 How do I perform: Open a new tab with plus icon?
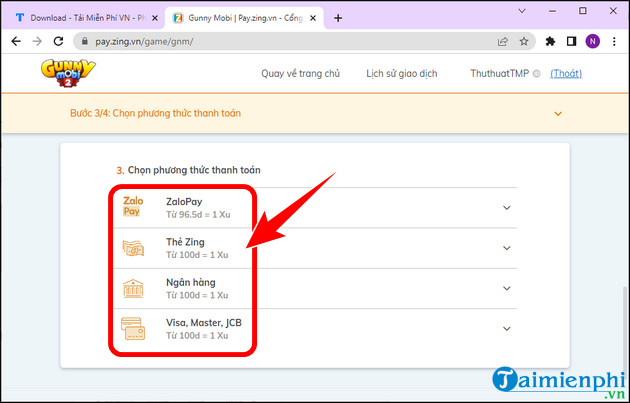(338, 18)
